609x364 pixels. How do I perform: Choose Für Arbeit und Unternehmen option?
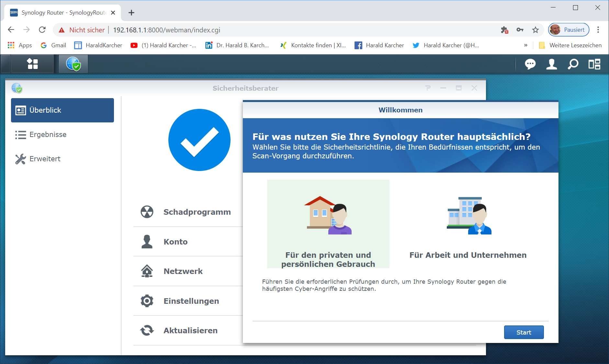click(468, 224)
